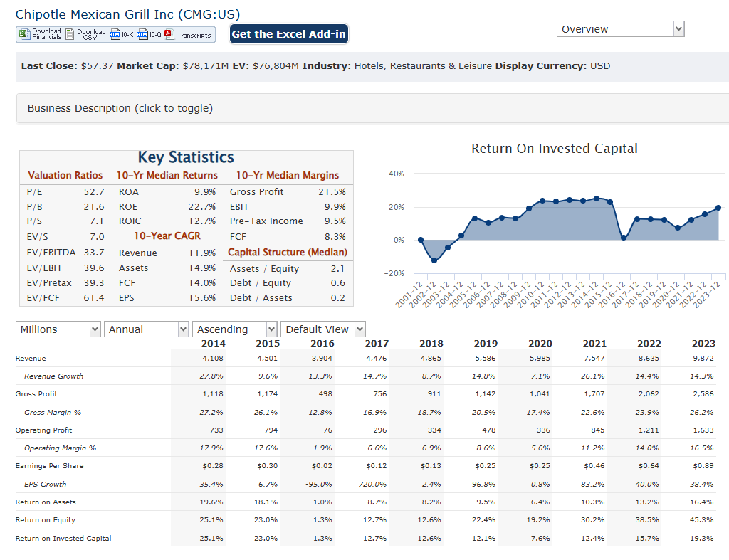The image size is (729, 560).
Task: Select the Earnings Per Share row label
Action: 49,466
